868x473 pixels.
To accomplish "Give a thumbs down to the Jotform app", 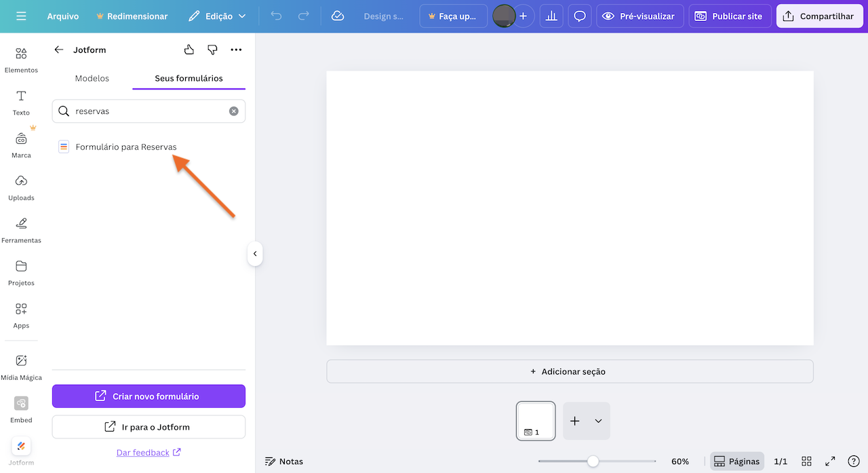I will pos(212,49).
